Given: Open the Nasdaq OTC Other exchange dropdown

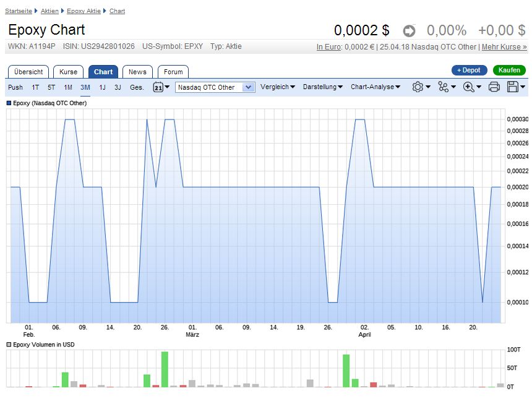Looking at the screenshot, I should pos(215,87).
